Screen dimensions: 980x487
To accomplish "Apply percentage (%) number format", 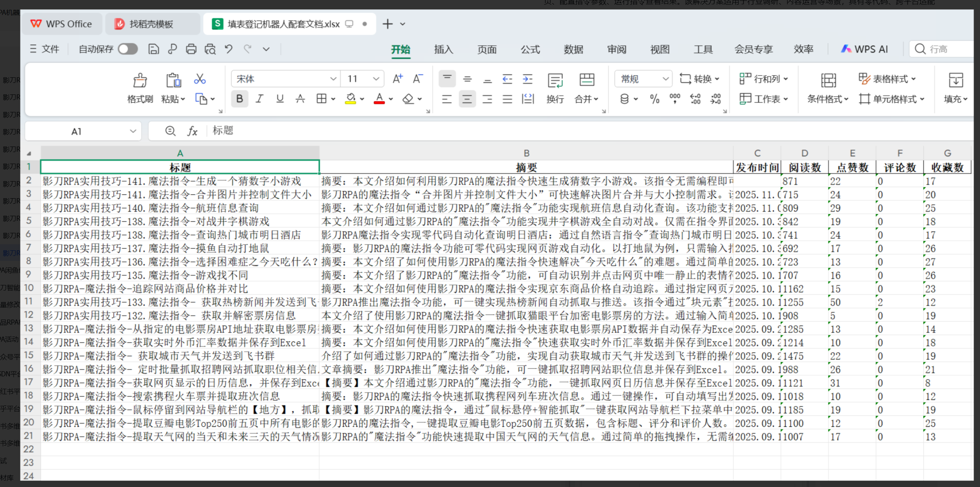I will pyautogui.click(x=655, y=99).
